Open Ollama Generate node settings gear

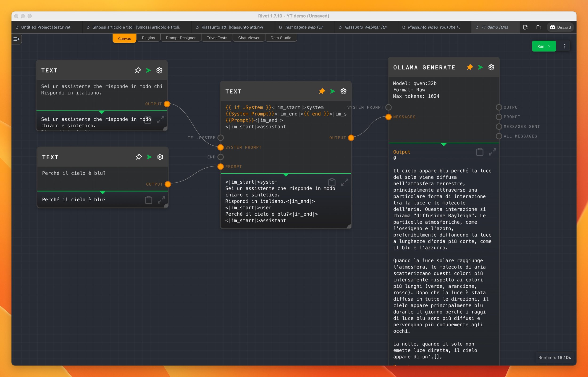click(491, 67)
